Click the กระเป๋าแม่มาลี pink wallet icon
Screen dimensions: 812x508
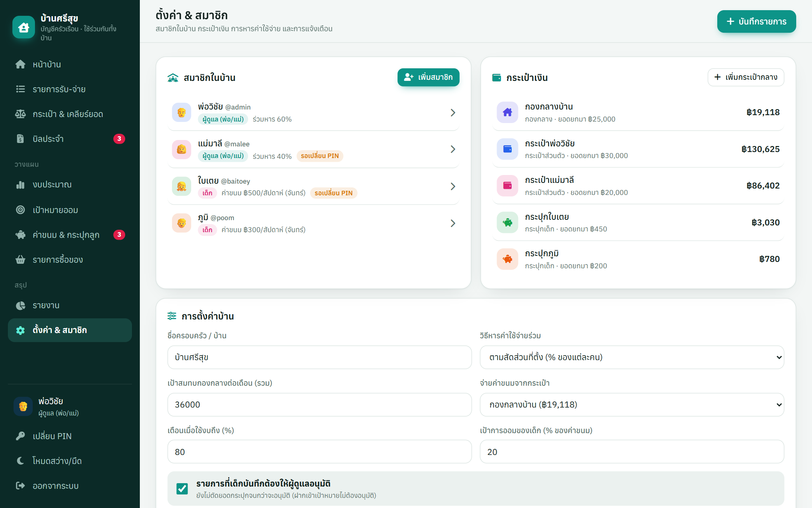507,186
